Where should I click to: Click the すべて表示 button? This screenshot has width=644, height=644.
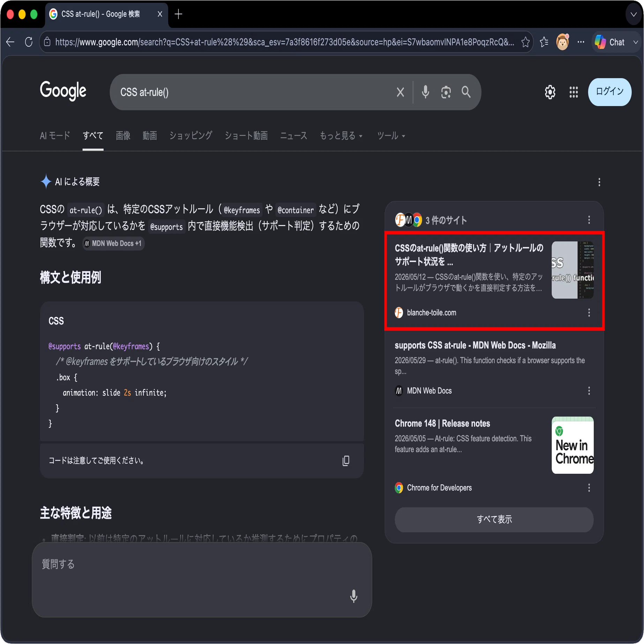click(x=494, y=519)
